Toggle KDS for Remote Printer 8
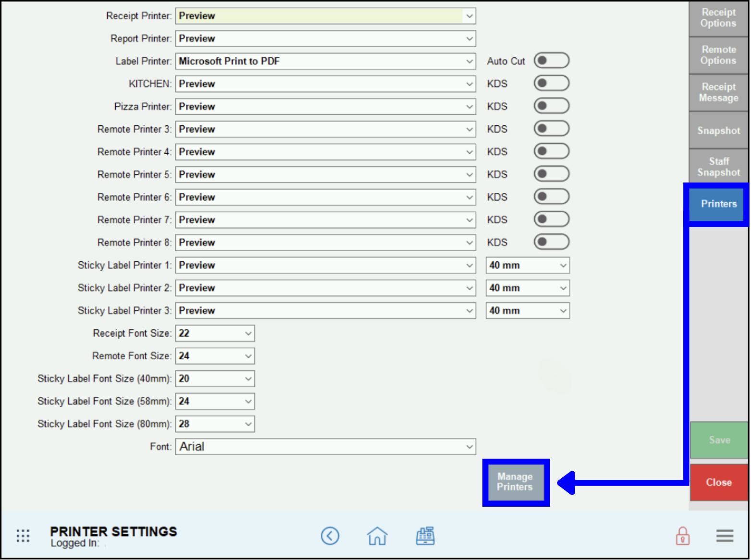 click(552, 242)
